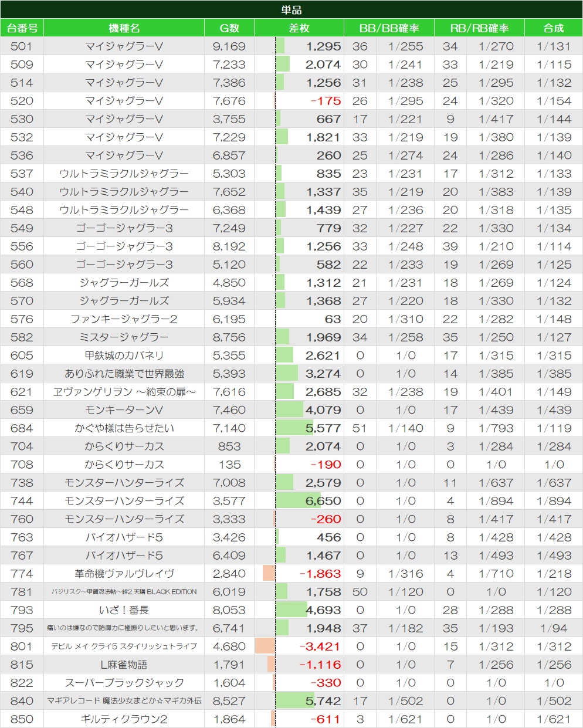The image size is (583, 728).
Task: Click the -1,116 value in row 815
Action: pos(320,665)
